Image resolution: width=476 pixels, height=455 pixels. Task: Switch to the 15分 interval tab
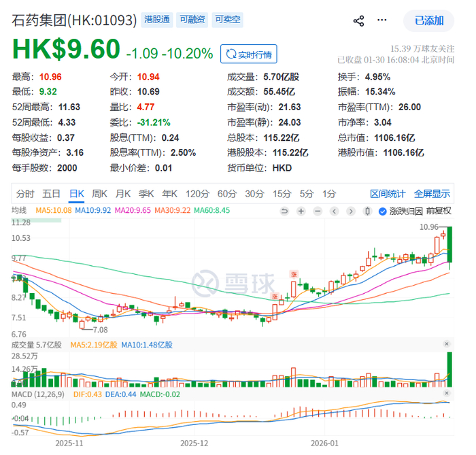[282, 194]
